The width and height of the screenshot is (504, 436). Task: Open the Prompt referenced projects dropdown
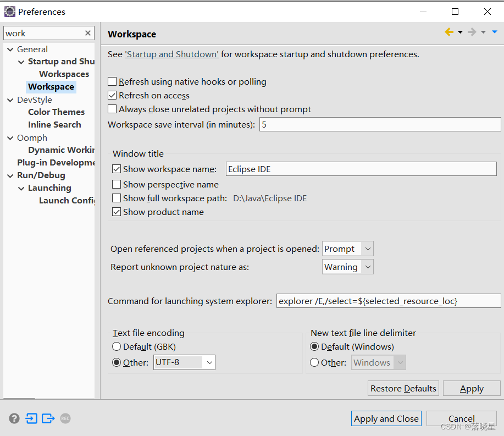coord(348,249)
